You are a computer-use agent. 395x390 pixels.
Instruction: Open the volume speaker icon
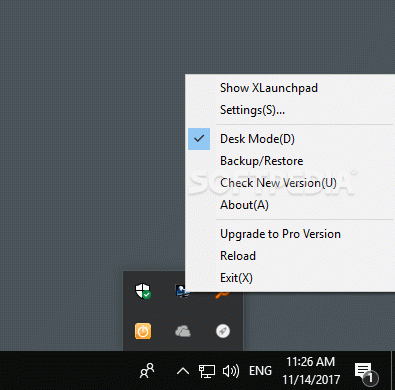click(x=231, y=371)
